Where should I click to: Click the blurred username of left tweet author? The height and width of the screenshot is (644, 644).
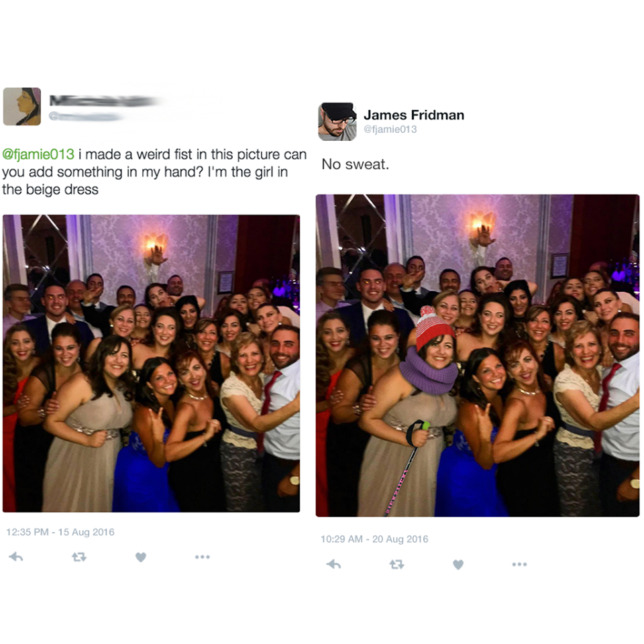coord(103,101)
